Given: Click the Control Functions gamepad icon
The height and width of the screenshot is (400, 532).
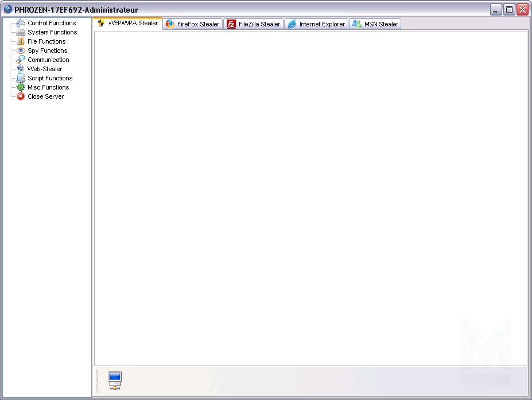Looking at the screenshot, I should tap(21, 23).
